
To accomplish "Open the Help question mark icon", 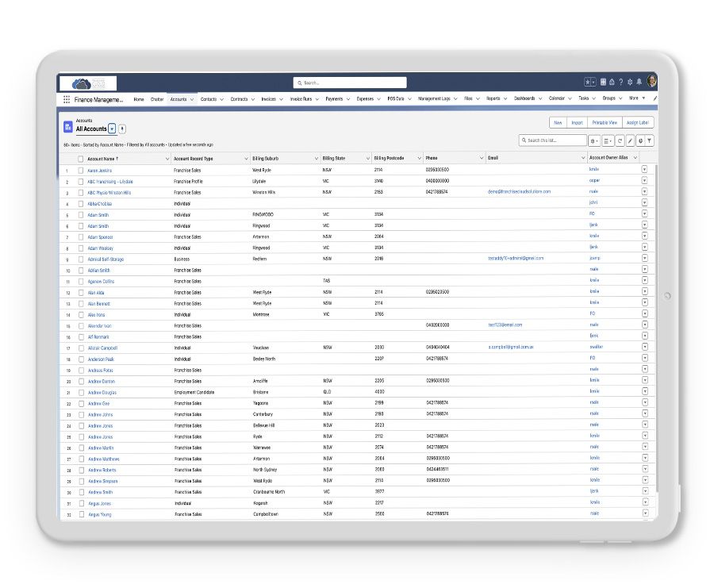I will (x=620, y=82).
